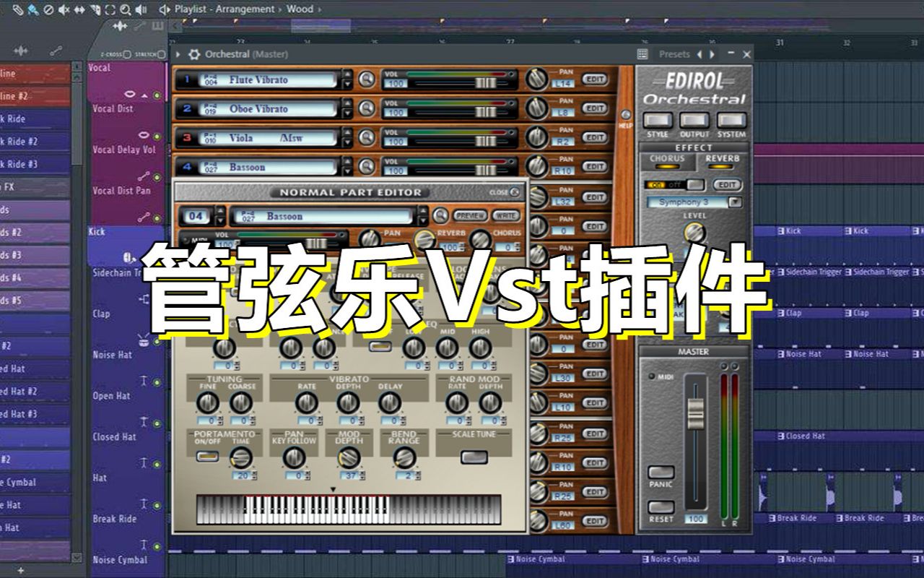Step Flute Vibrato patch up arrow

click(x=347, y=74)
